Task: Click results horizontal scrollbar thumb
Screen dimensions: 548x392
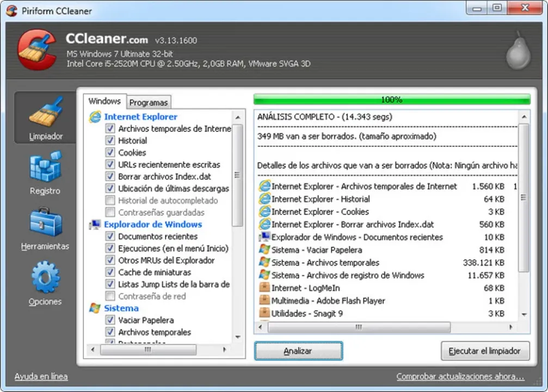Action: [x=359, y=327]
